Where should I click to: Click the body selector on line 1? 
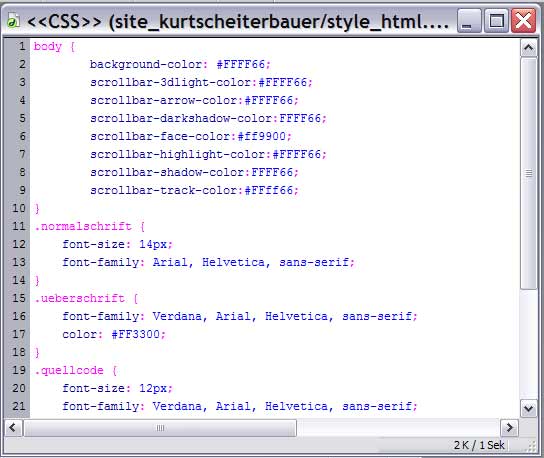coord(48,46)
